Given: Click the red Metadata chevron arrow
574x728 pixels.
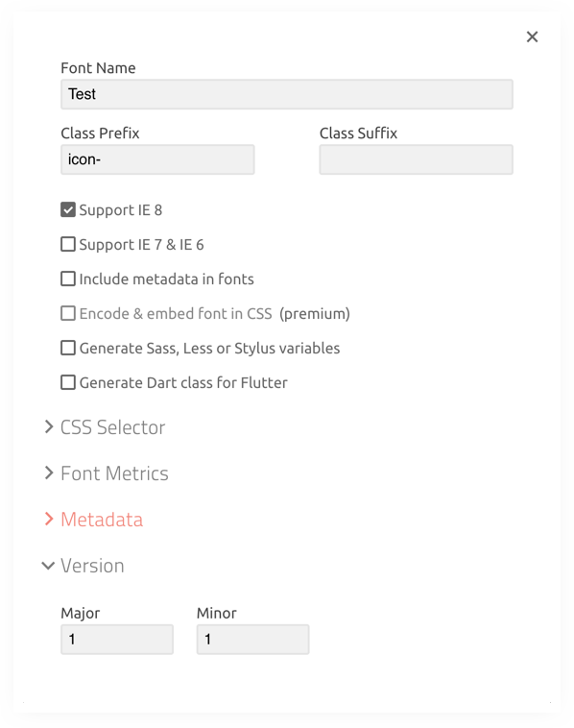Looking at the screenshot, I should click(x=49, y=519).
